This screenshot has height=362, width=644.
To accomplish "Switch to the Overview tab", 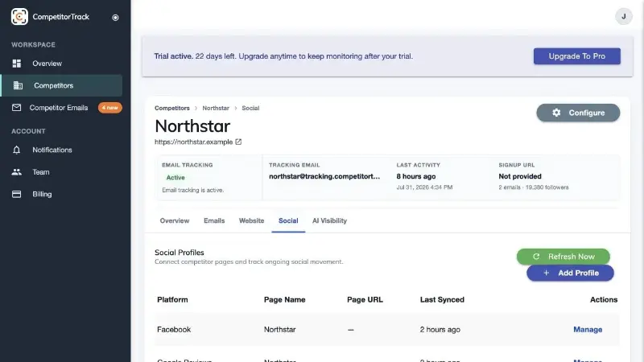I will (x=175, y=220).
